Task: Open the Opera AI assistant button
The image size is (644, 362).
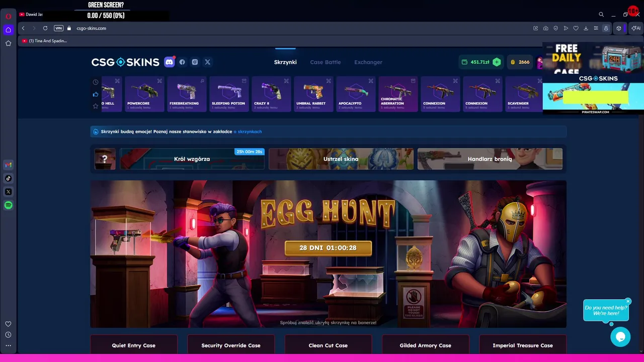Action: [636, 28]
